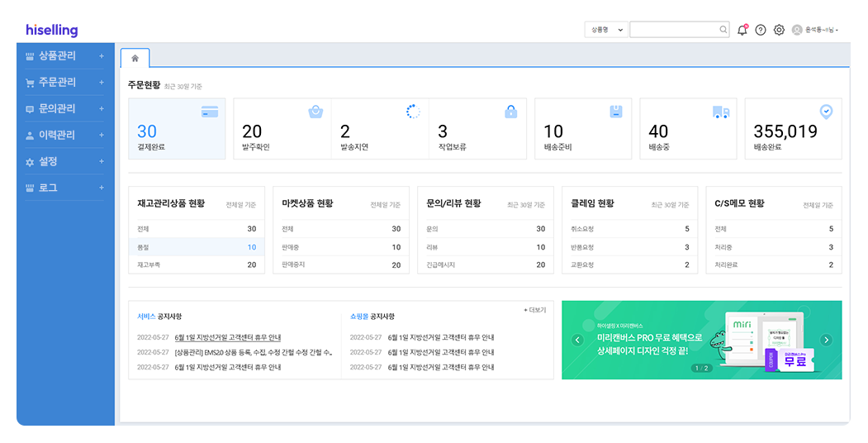Select the 발주확인 20 order count

point(282,129)
